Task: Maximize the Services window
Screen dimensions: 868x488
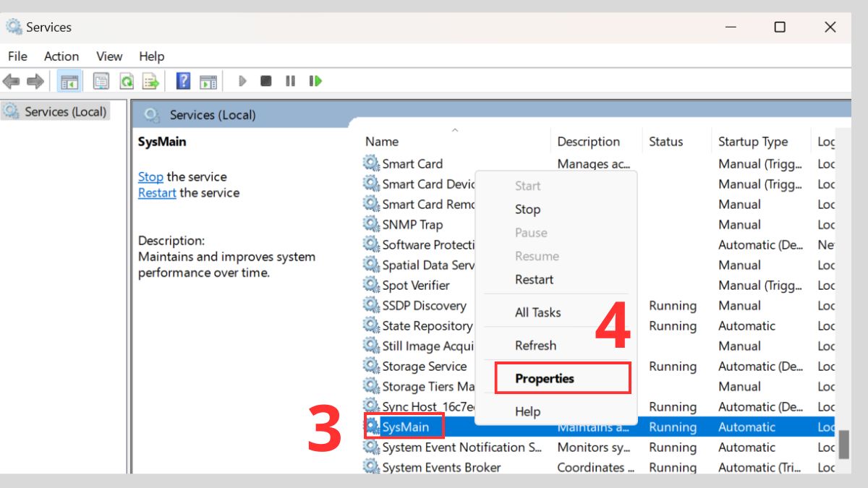Action: point(780,27)
